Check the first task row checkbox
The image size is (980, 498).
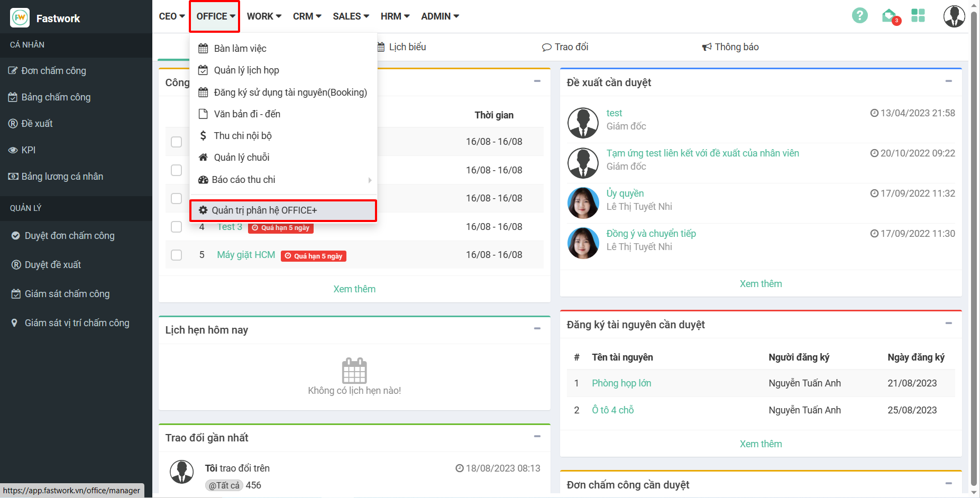point(177,142)
